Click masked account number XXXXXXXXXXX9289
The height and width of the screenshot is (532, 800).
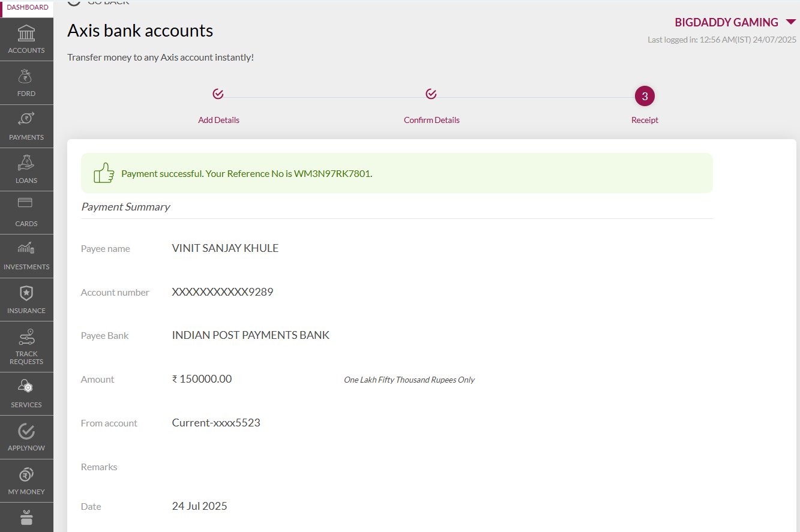pyautogui.click(x=223, y=292)
